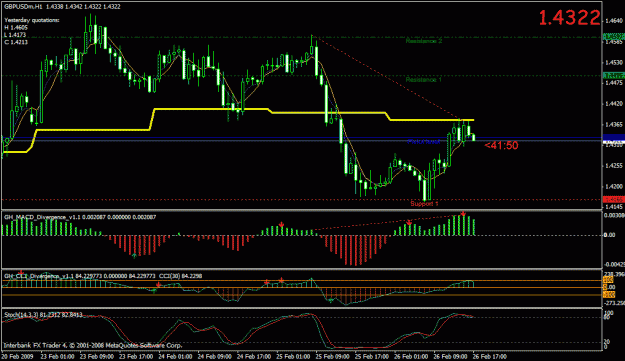Click the '26 Feb 09:00' time label
The height and width of the screenshot is (361, 625).
(450, 356)
